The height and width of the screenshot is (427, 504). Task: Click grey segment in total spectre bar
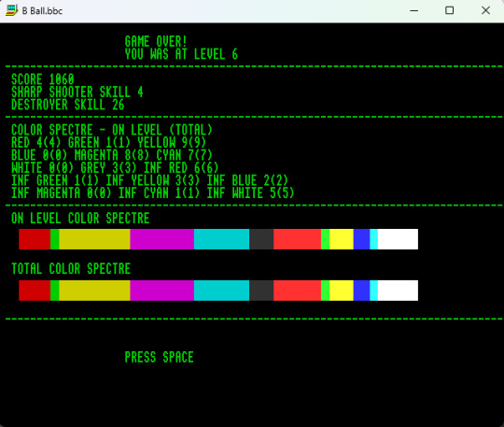[x=261, y=291]
